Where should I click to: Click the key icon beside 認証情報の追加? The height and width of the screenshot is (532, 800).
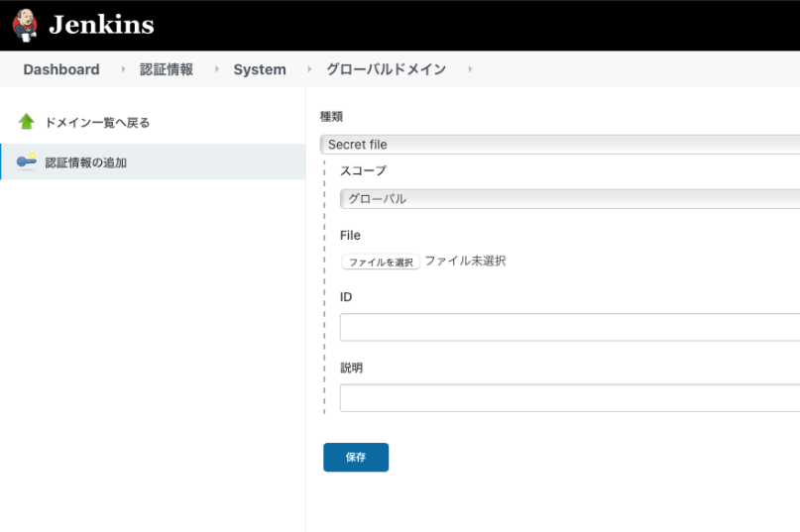click(27, 161)
